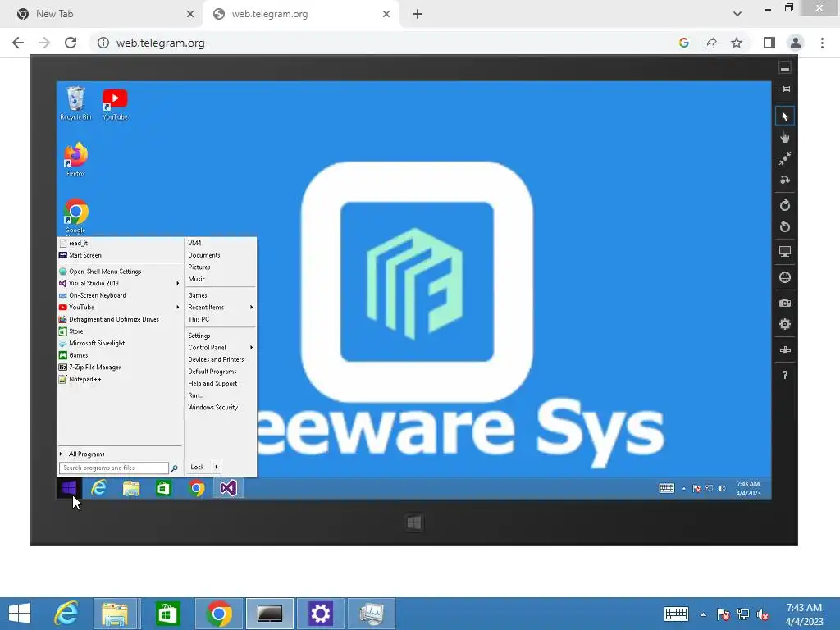840x630 pixels.
Task: Rotate emulator clockwise
Action: [x=785, y=205]
